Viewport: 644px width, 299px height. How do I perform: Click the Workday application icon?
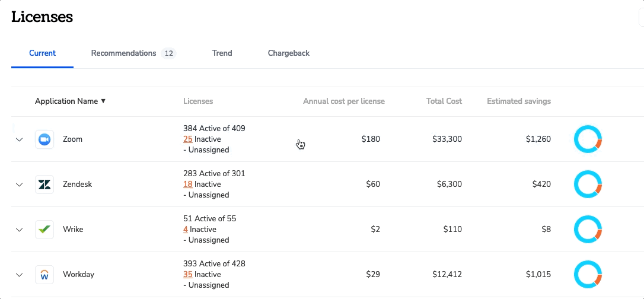(x=44, y=275)
